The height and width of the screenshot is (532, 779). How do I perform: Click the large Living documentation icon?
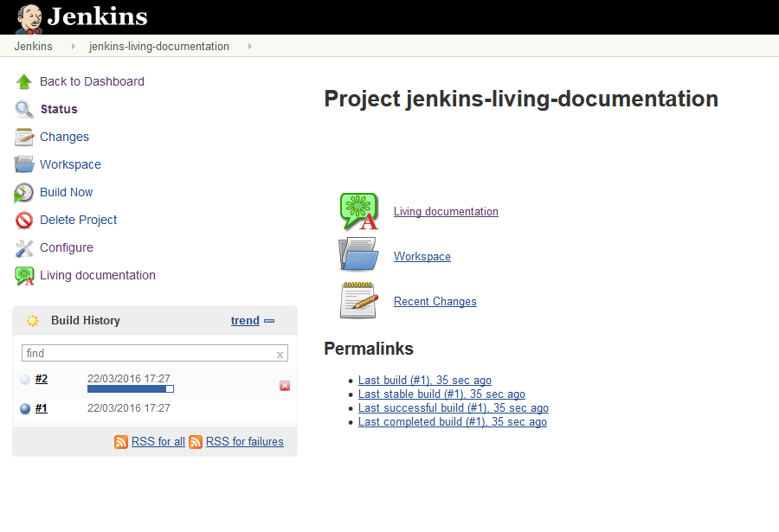click(358, 212)
